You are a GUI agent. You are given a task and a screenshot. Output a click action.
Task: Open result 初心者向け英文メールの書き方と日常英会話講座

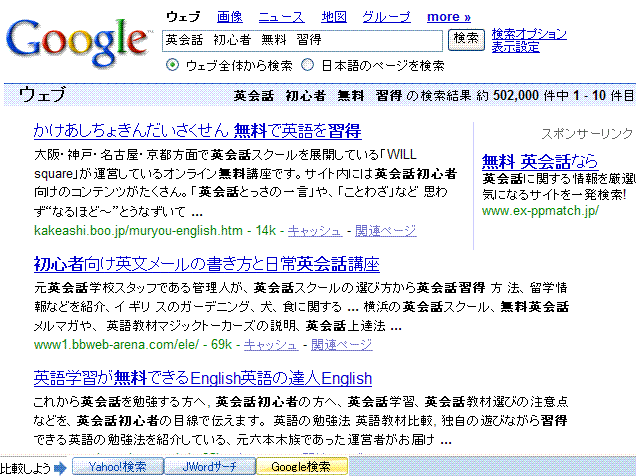tap(206, 264)
